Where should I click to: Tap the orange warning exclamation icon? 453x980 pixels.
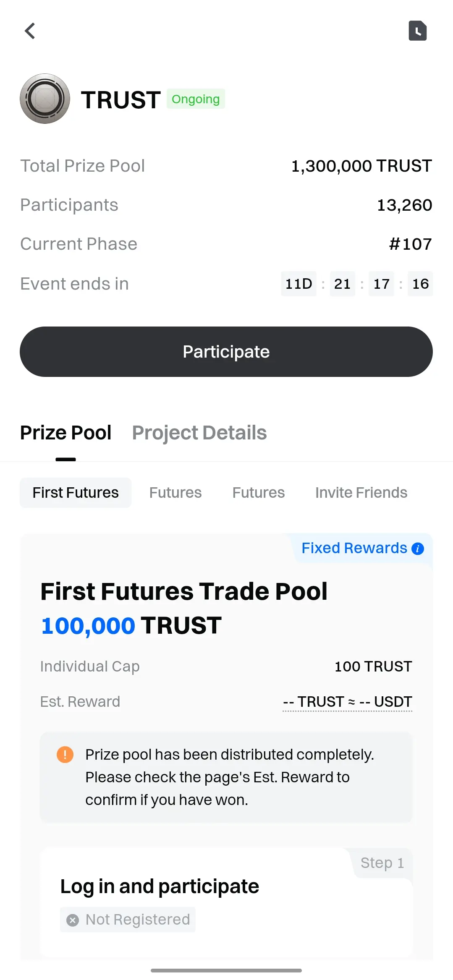tap(65, 755)
